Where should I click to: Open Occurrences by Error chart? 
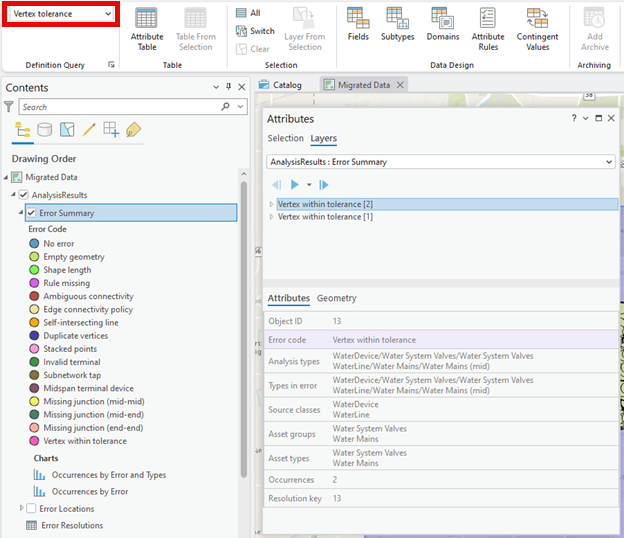click(x=90, y=491)
